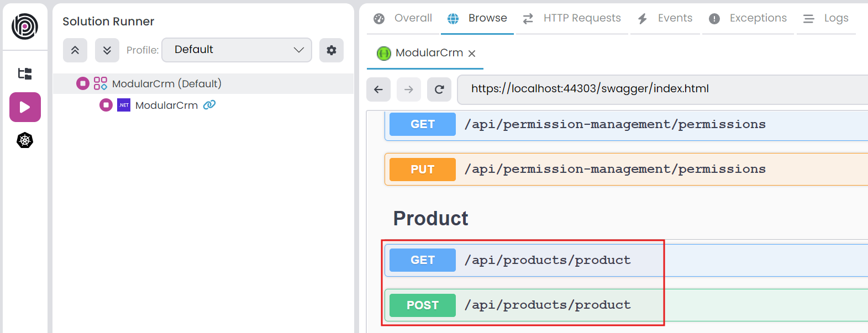Stop the ModularCrm (Default) profile
This screenshot has width=868, height=333.
coord(83,83)
